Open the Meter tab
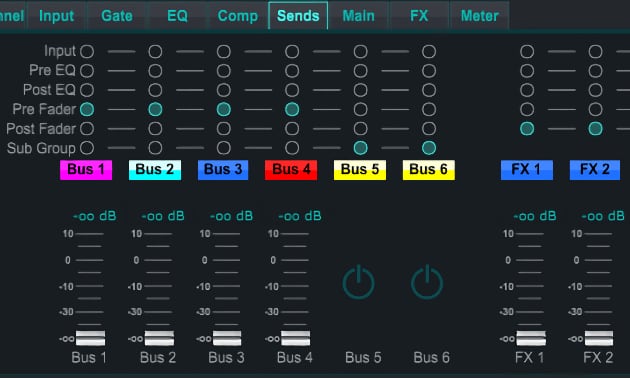This screenshot has height=378, width=630. [x=479, y=16]
